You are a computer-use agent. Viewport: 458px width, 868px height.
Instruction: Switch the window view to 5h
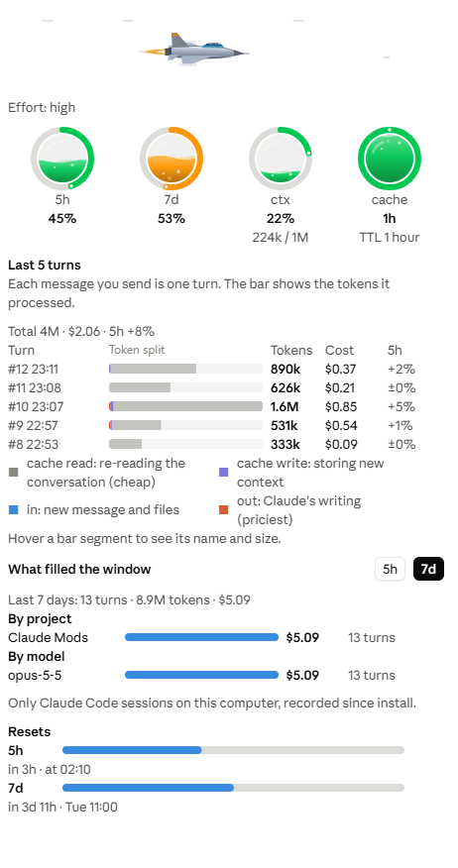[390, 569]
